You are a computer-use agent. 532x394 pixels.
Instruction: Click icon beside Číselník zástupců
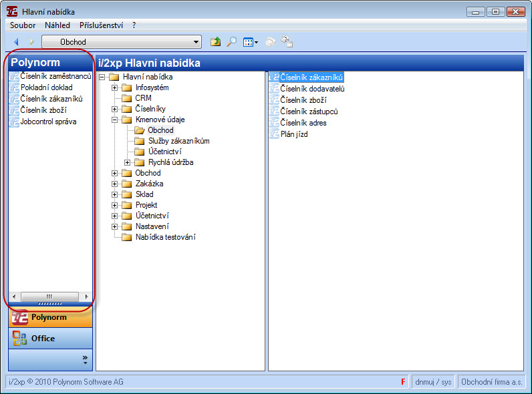(x=274, y=112)
